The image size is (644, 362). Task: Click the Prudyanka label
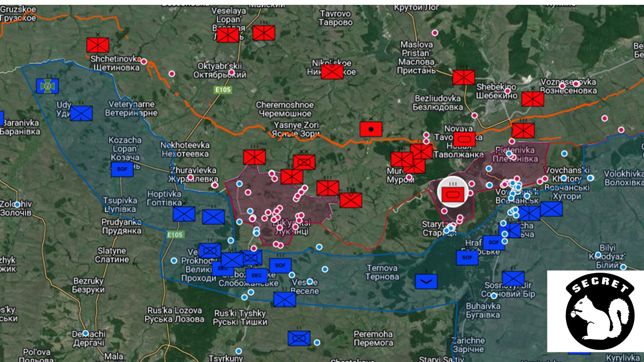(x=122, y=226)
